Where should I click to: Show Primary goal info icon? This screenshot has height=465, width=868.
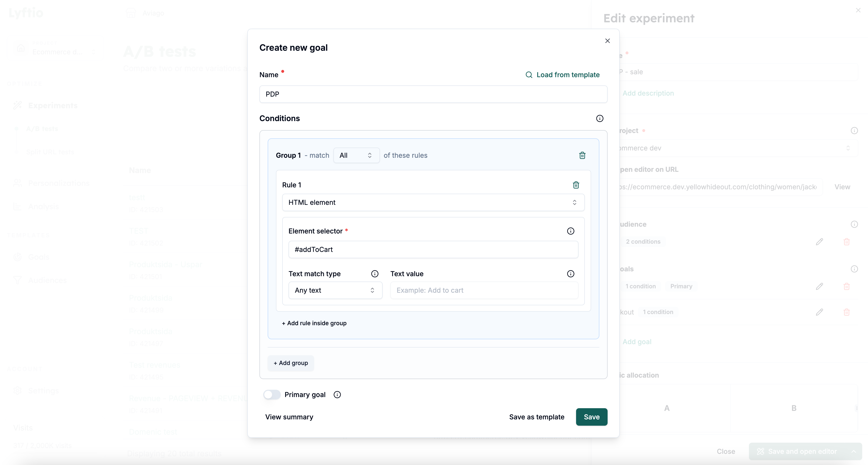click(337, 395)
